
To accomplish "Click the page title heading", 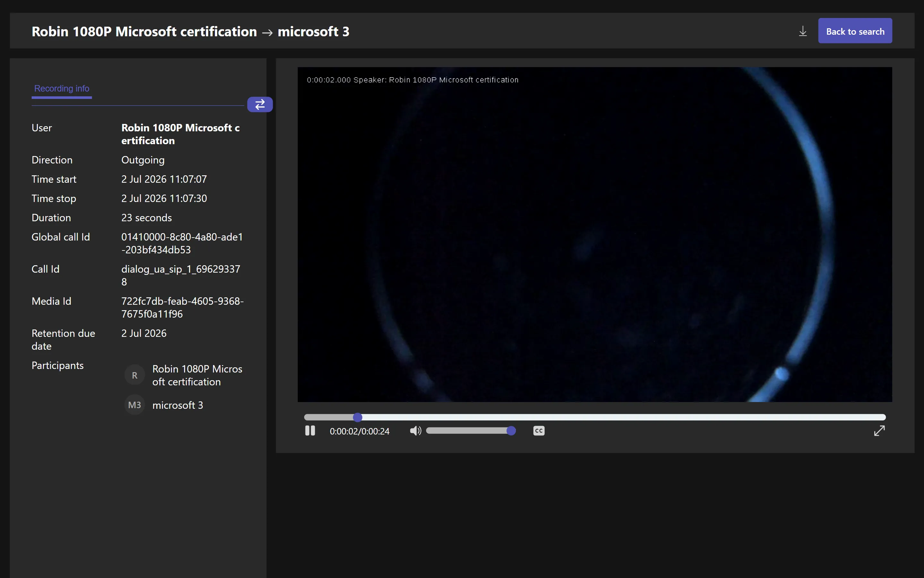I will 190,31.
